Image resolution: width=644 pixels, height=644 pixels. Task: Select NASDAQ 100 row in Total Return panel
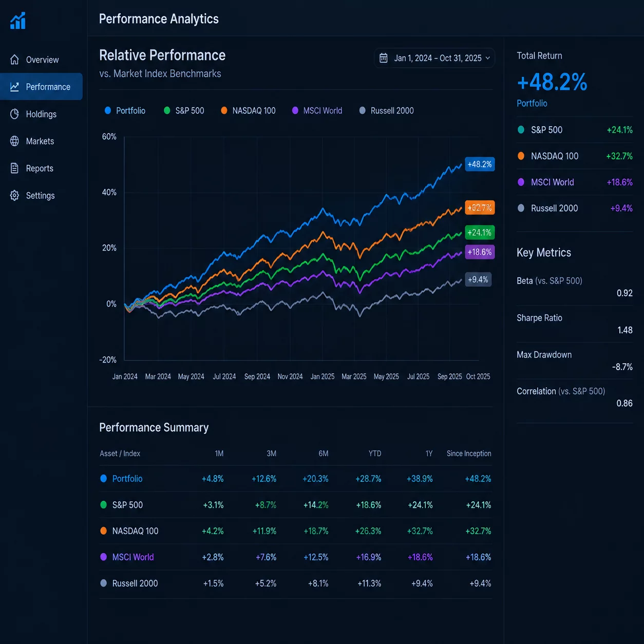pyautogui.click(x=575, y=156)
